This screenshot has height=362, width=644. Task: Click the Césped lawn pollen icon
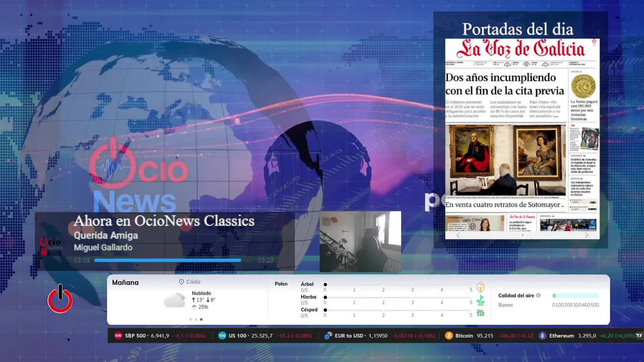480,313
